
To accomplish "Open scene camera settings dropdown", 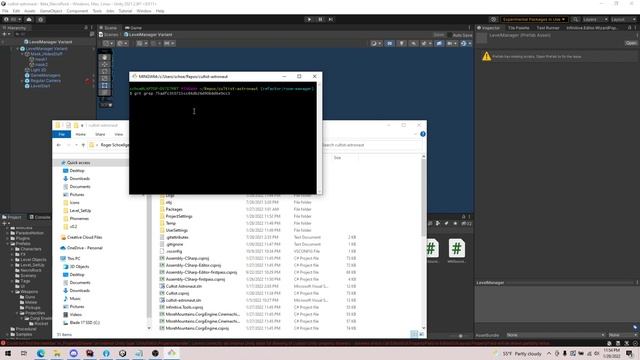I will pos(451,43).
